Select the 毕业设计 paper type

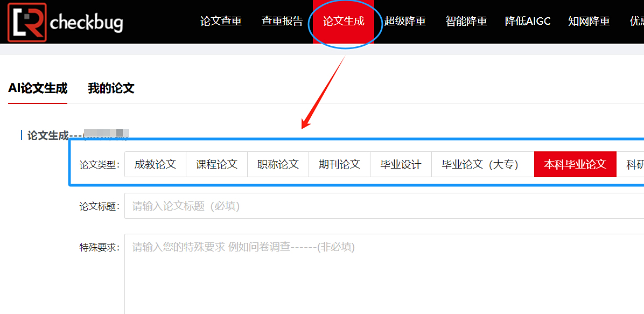tap(401, 164)
